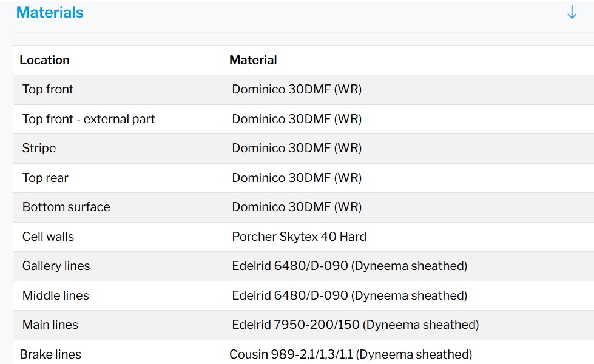The height and width of the screenshot is (364, 594).
Task: Click the Top rear row label
Action: click(46, 178)
